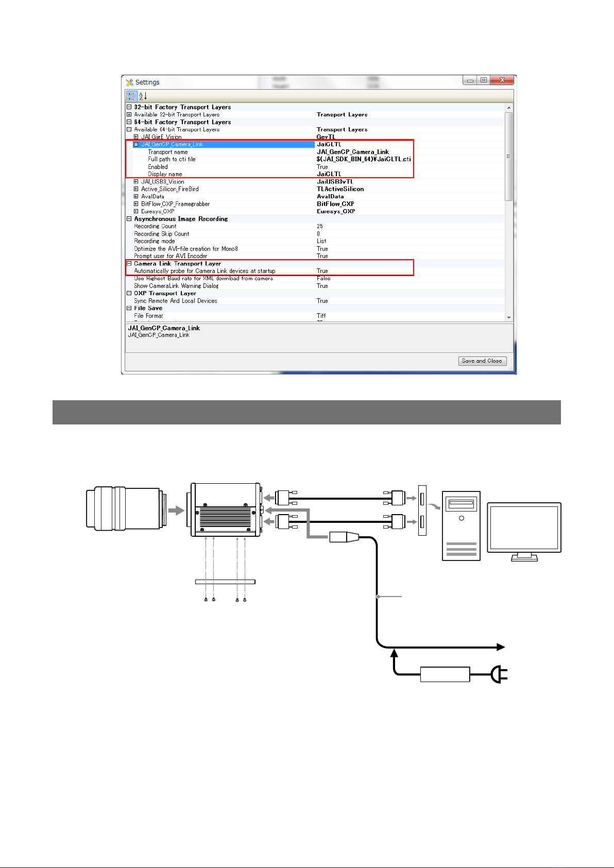Click the TLActiveSilicon value

pos(340,189)
